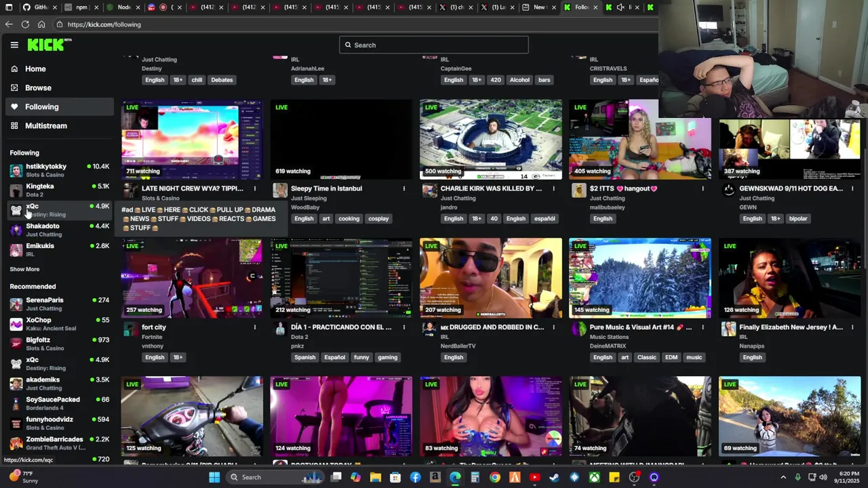
Task: Open Windows Start menu
Action: (x=214, y=477)
